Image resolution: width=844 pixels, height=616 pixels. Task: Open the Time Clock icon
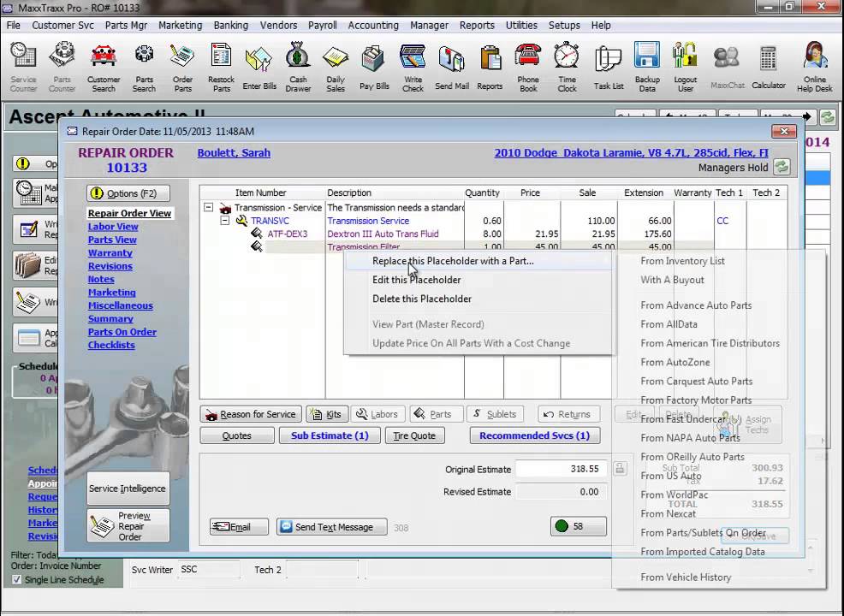[x=567, y=67]
